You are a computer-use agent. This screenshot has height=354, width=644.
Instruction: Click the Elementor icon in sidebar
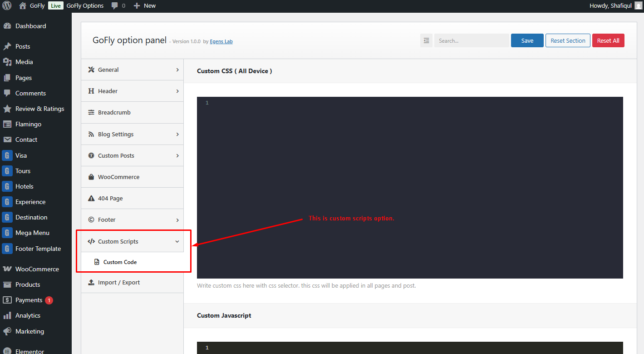click(x=7, y=351)
